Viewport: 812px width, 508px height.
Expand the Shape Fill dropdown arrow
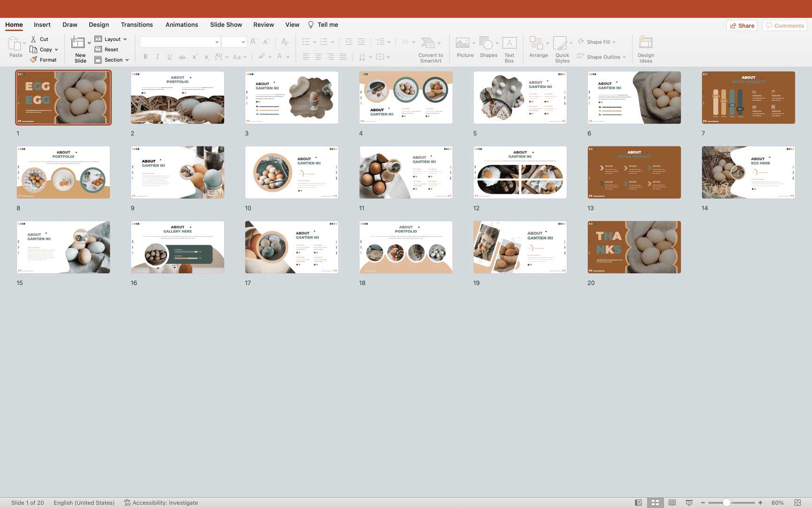tap(614, 42)
